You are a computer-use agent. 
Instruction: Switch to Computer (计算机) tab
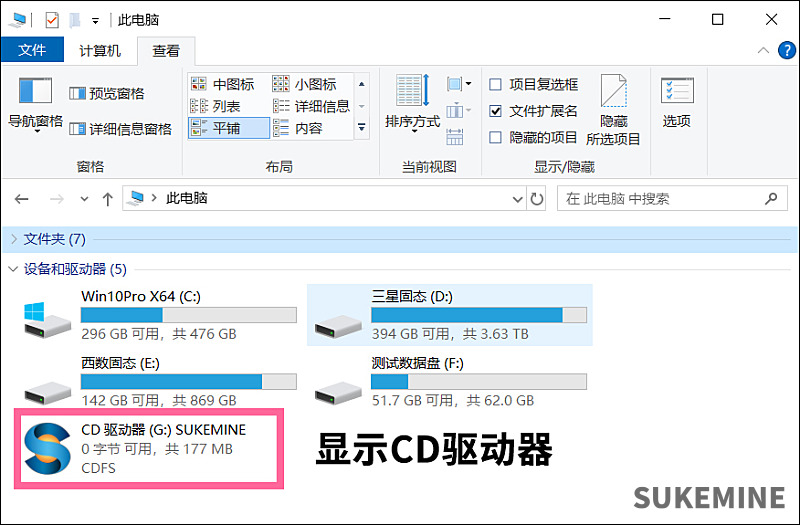pyautogui.click(x=100, y=51)
